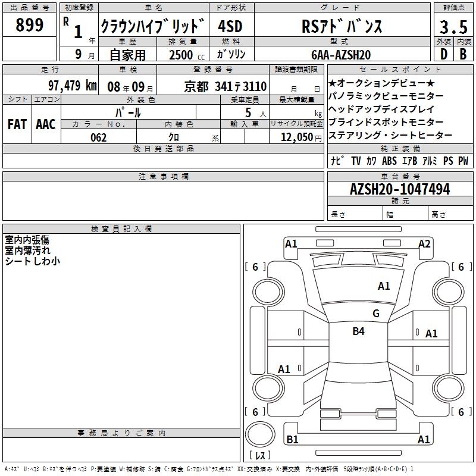Viewport: 476px width, 476px height.
Task: Click the chassis number AZSH20-1047494
Action: point(400,190)
